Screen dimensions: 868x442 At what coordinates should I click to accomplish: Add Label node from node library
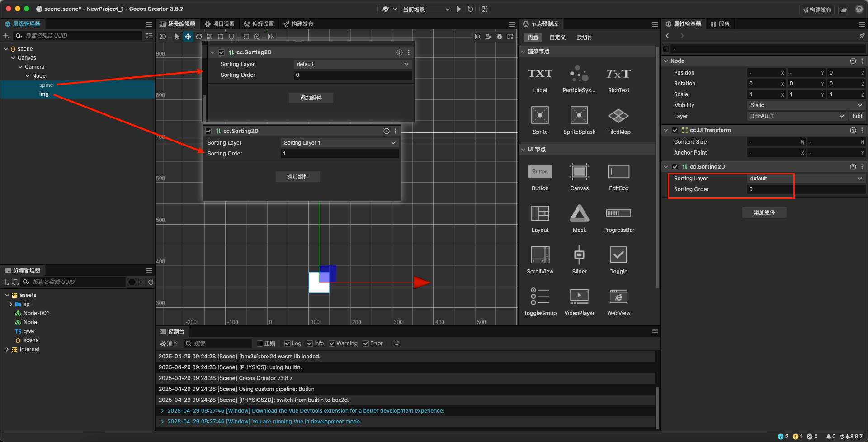coord(540,74)
